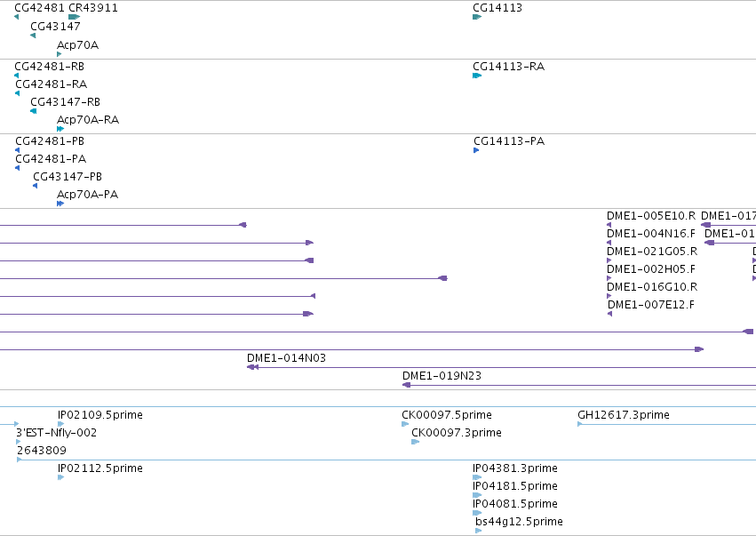Click the Acp70A-RA transcript double-arrow glyph
This screenshot has height=536, width=756.
(60, 129)
